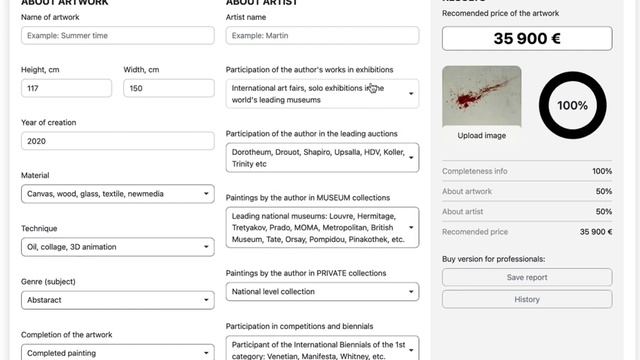Open the Technique dropdown
Screen dimensions: 640x360
[x=118, y=247]
